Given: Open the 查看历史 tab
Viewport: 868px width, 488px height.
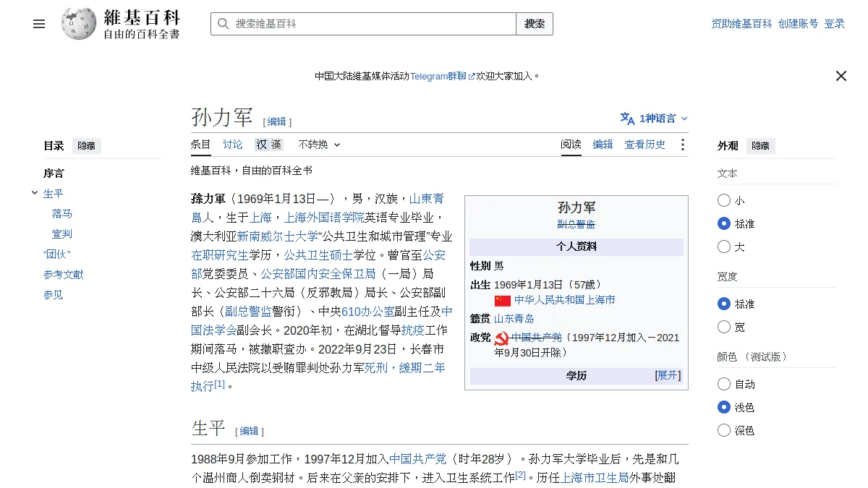Looking at the screenshot, I should coord(645,145).
